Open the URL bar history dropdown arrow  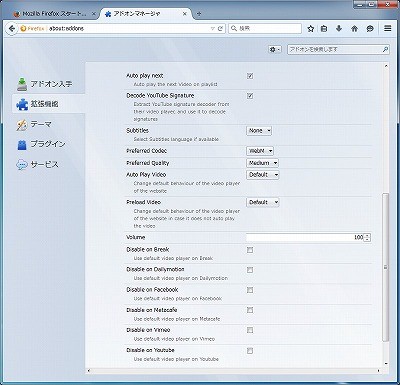point(213,29)
